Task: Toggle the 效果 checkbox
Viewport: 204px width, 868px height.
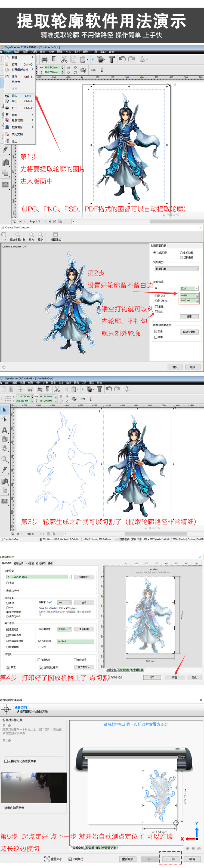Action: click(x=156, y=337)
